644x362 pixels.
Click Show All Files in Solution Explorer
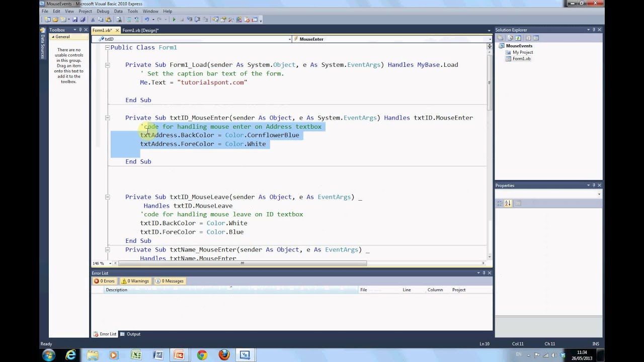pos(510,38)
